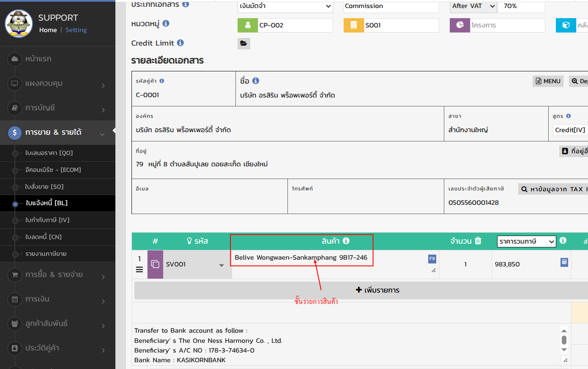Viewport: 588px width, 369px height.
Task: Click the trash icon in quantity header
Action: [478, 241]
